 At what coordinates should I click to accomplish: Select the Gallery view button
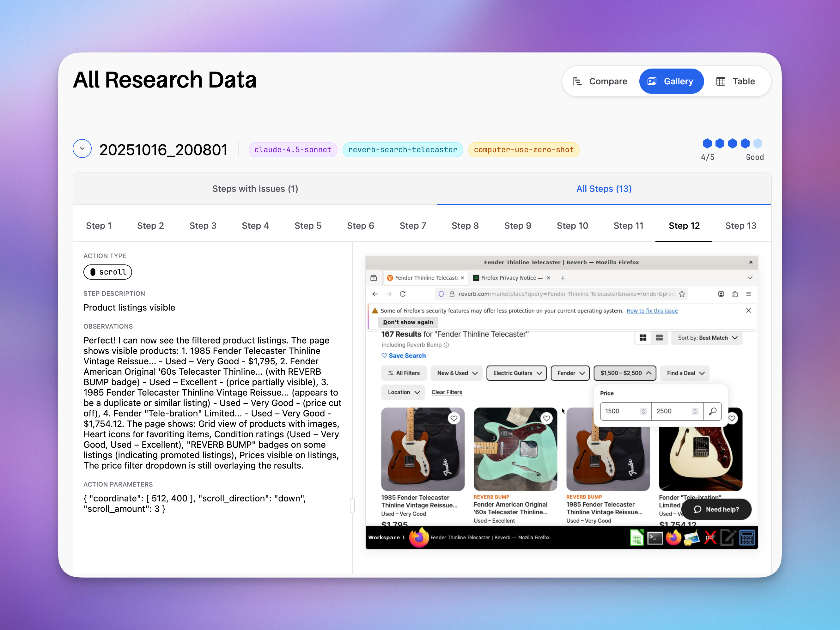click(671, 81)
